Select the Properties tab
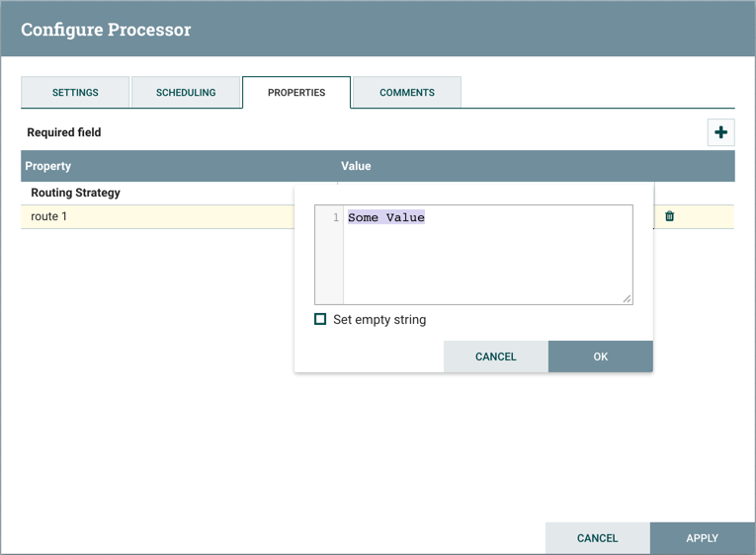Screen dimensions: 756x555 click(296, 93)
